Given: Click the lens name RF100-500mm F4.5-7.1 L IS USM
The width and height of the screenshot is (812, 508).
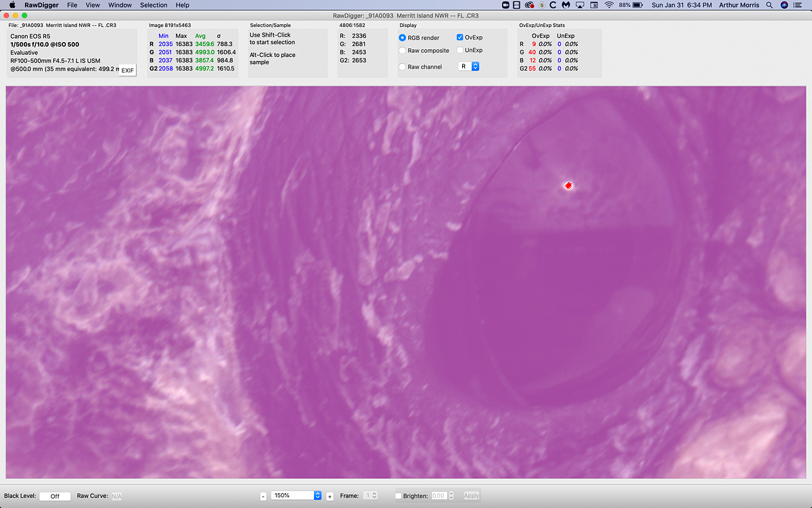Looking at the screenshot, I should [x=55, y=60].
